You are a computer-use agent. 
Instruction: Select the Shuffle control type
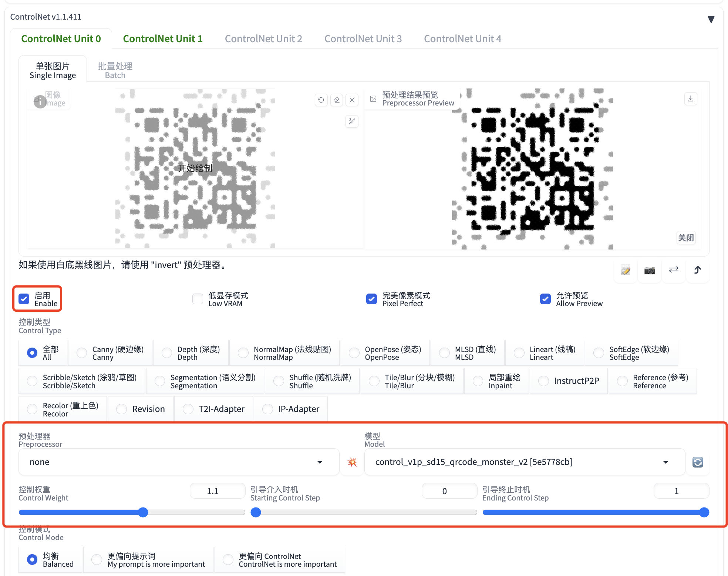coord(312,381)
